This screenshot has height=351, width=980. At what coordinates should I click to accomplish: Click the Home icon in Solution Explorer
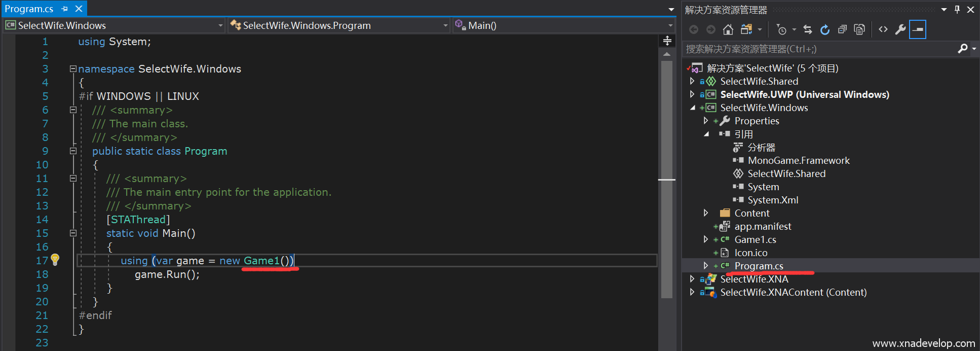tap(728, 30)
